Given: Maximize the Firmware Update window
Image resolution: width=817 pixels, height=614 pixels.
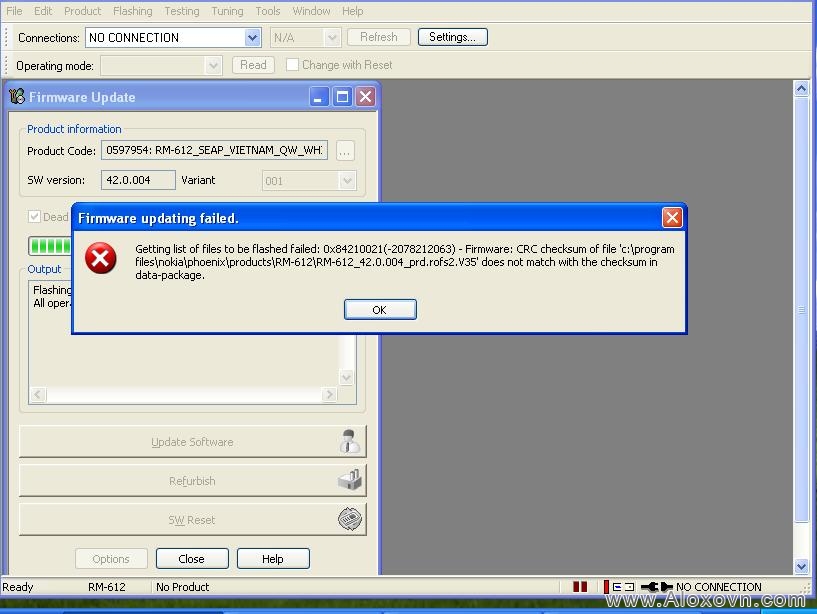Looking at the screenshot, I should click(x=342, y=96).
